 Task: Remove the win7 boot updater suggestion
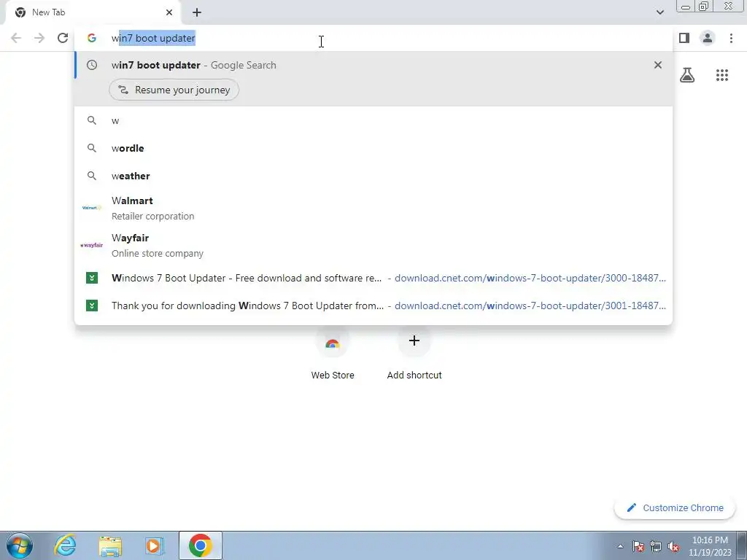658,65
